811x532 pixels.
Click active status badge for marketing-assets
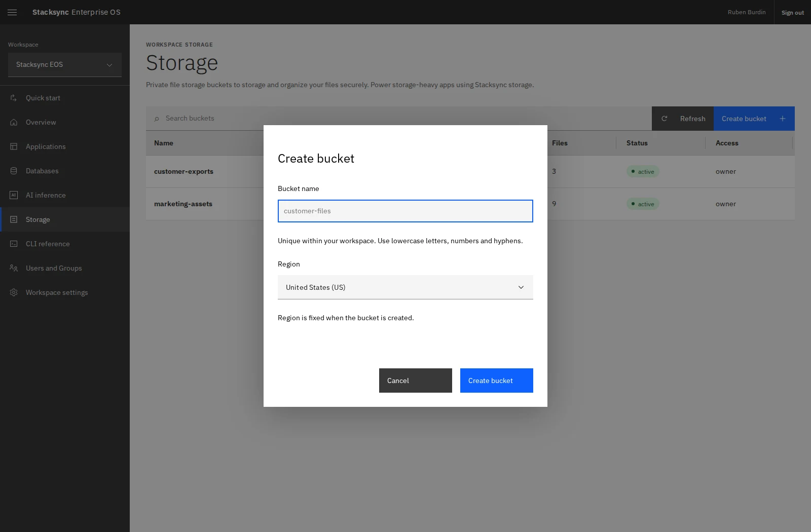[643, 204]
